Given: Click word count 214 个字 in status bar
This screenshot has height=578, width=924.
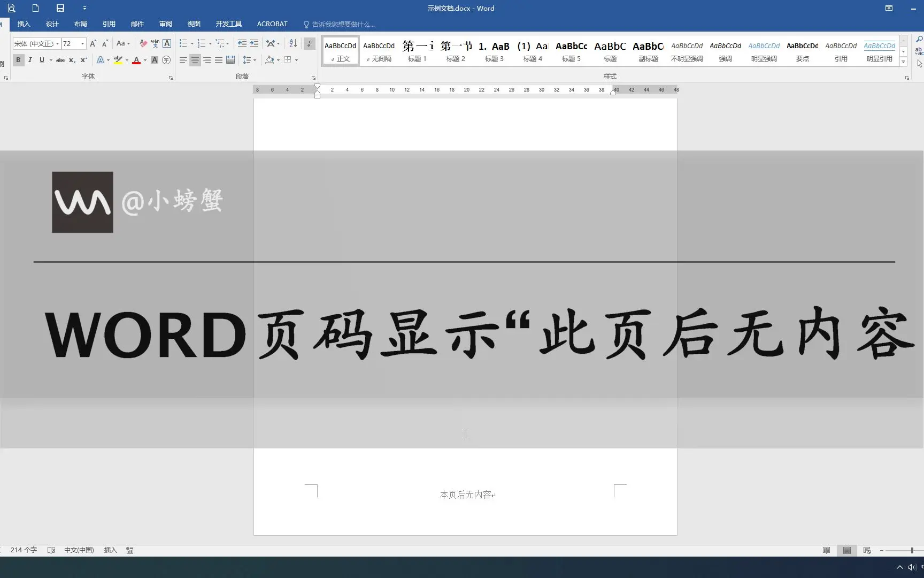Looking at the screenshot, I should point(24,550).
